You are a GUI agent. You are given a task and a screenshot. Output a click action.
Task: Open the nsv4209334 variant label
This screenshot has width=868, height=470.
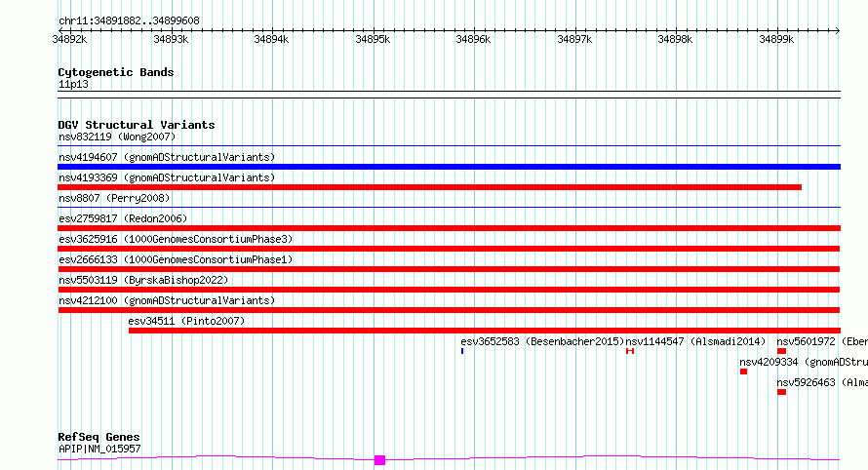coord(804,362)
